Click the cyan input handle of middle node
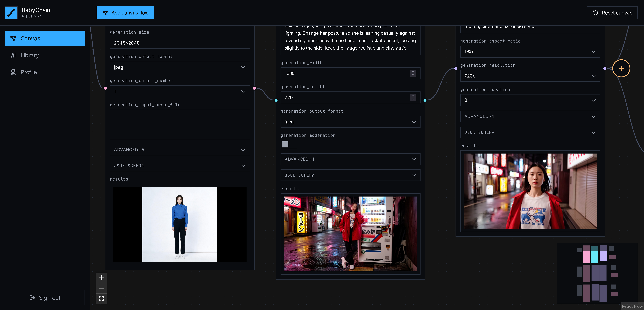 [276, 100]
